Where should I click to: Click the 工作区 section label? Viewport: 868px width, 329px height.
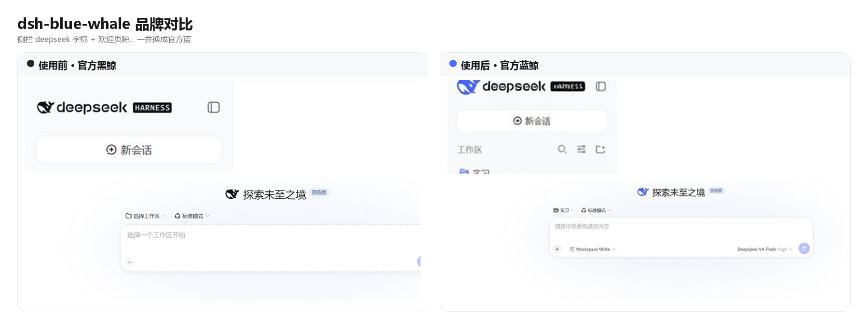coord(470,150)
